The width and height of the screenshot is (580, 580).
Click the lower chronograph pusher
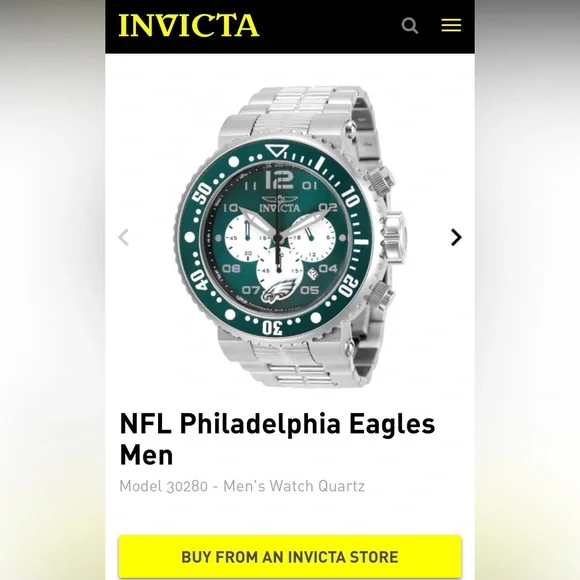[380, 295]
